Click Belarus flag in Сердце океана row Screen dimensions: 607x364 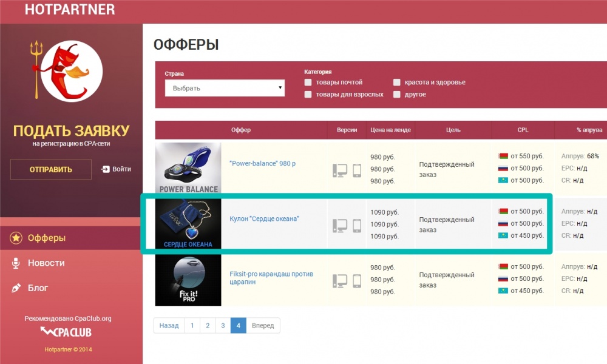[503, 212]
